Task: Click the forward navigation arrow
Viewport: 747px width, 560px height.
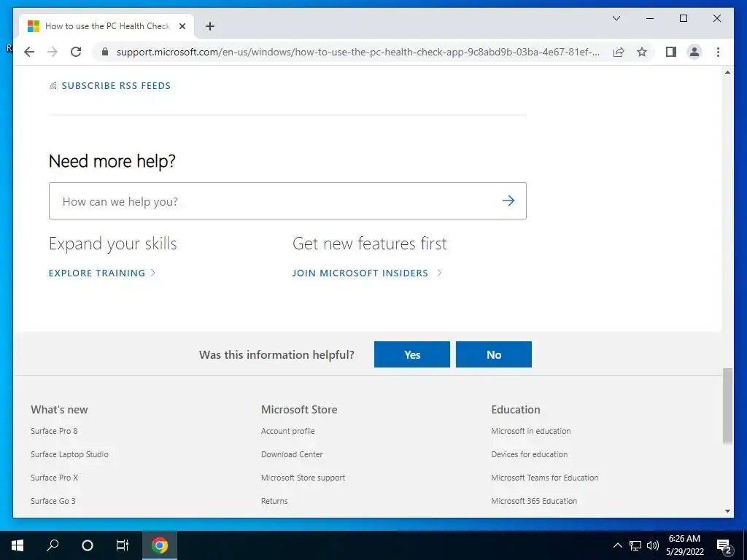Action: [x=53, y=52]
